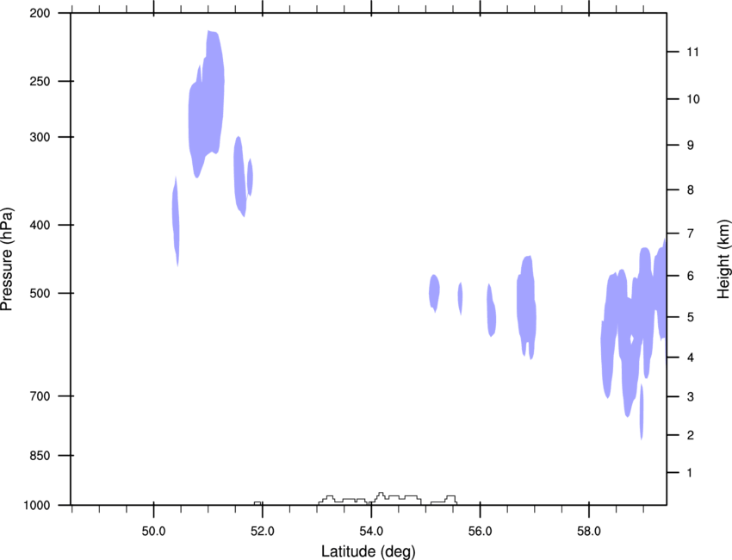Select the 300 pressure tick label
This screenshot has height=560, width=732.
[x=40, y=137]
